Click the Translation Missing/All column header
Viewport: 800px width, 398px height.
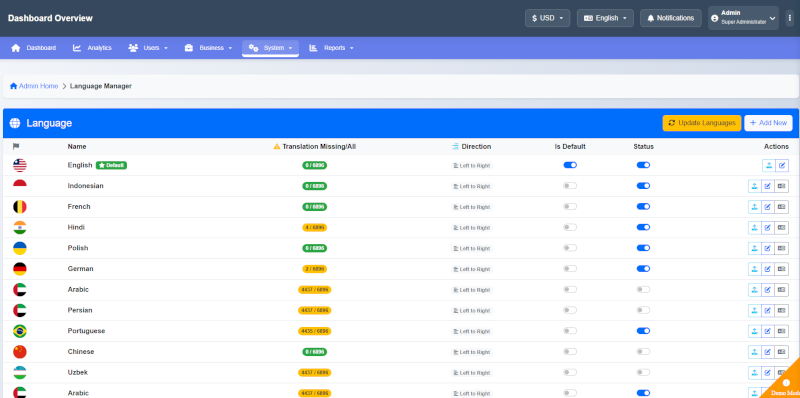315,146
